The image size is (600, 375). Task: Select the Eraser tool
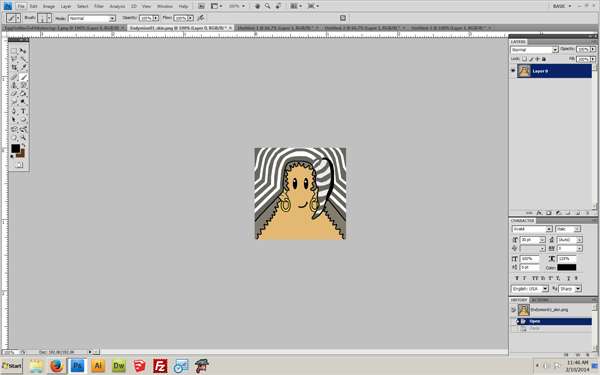pos(14,93)
